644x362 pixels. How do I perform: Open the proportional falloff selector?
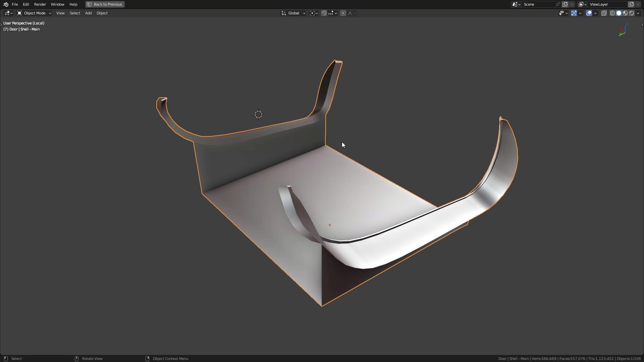pyautogui.click(x=352, y=13)
